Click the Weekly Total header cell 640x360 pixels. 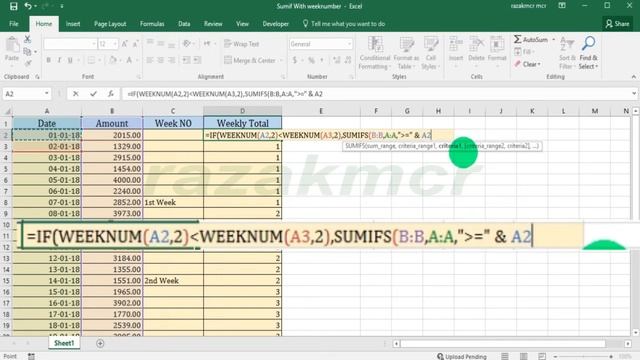click(x=242, y=123)
